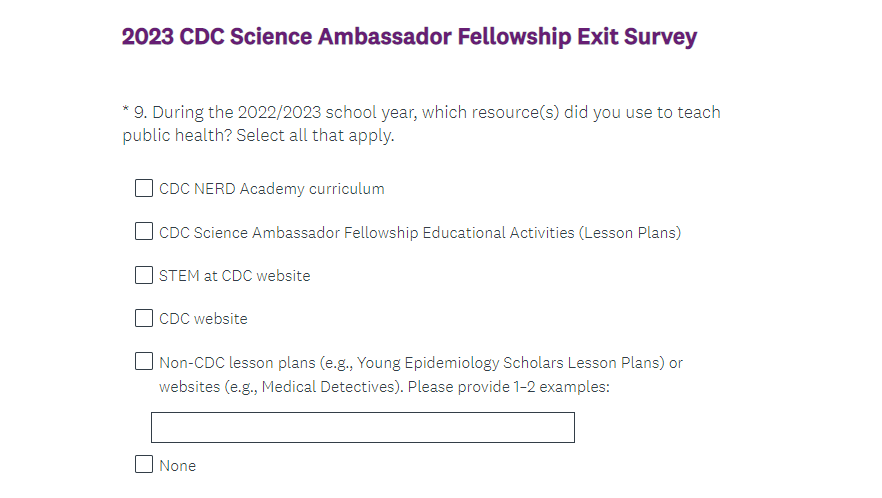Click the 'STEM at CDC website' label

(234, 276)
